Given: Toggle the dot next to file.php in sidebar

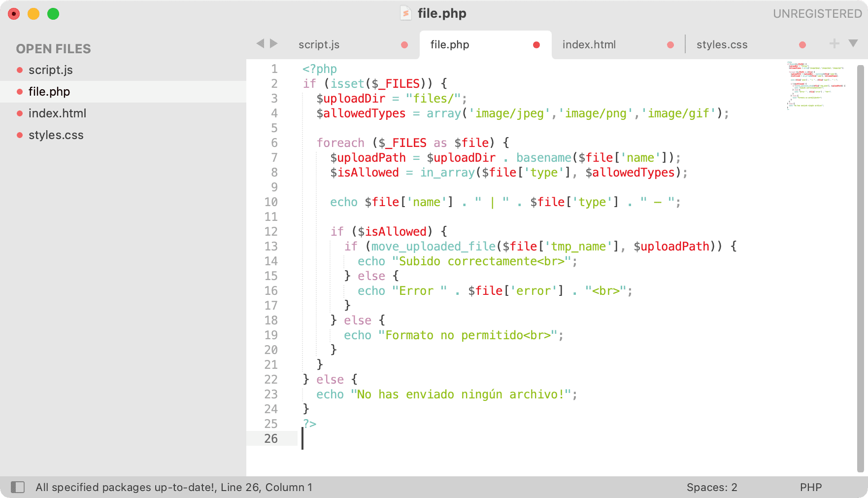Looking at the screenshot, I should [20, 92].
